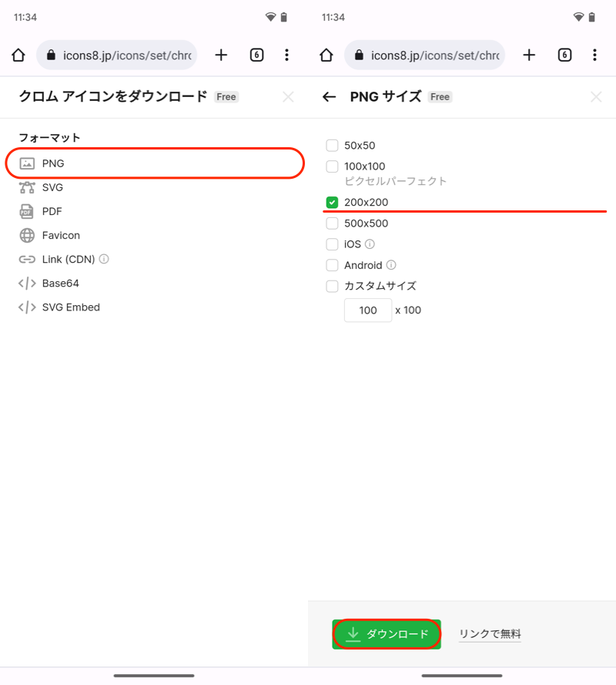Pick the PDF file format icon
The height and width of the screenshot is (685, 616).
(27, 211)
